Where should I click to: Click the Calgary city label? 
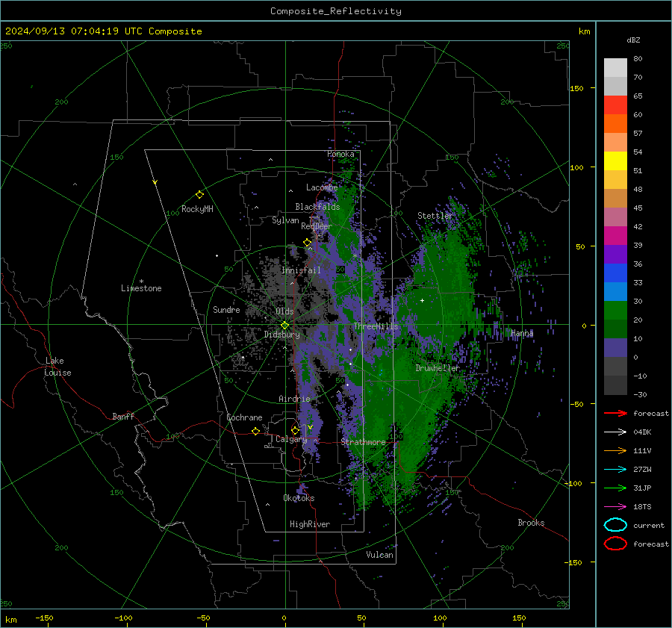click(x=291, y=439)
